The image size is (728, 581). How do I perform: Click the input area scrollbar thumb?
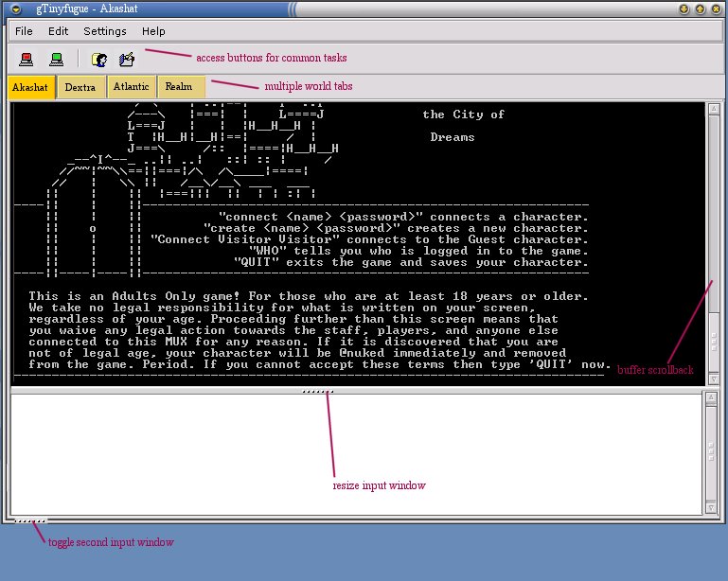[711, 453]
